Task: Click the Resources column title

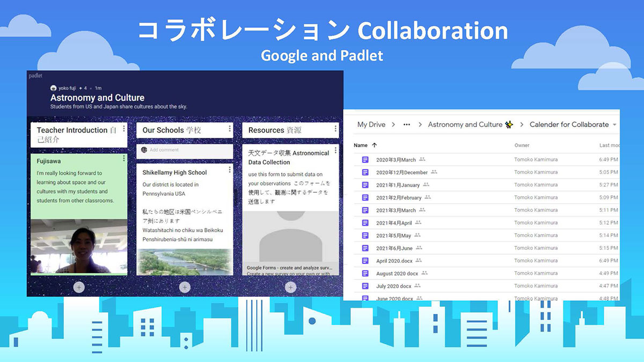Action: (275, 130)
